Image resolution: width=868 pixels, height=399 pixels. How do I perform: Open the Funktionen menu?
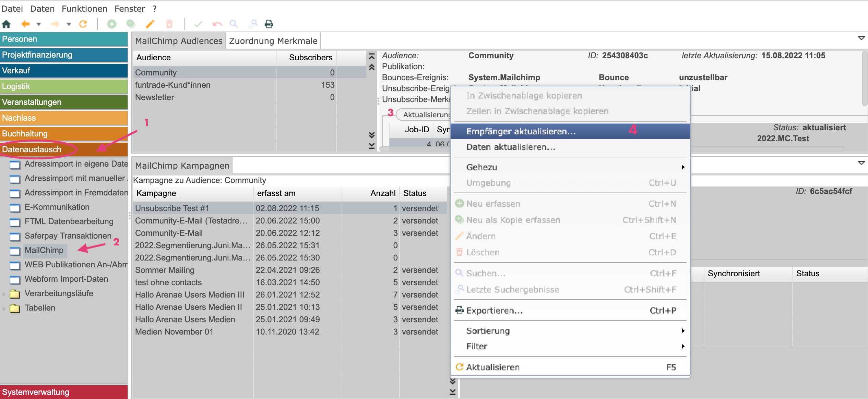point(84,9)
